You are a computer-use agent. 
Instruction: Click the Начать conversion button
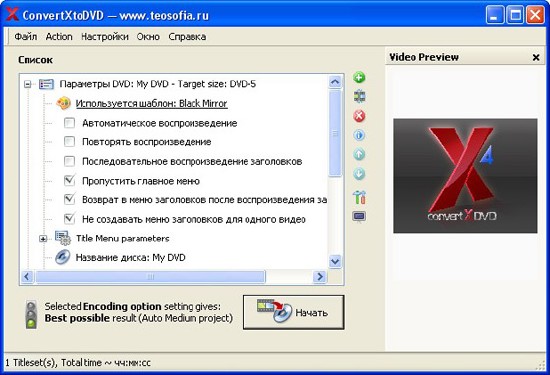294,312
